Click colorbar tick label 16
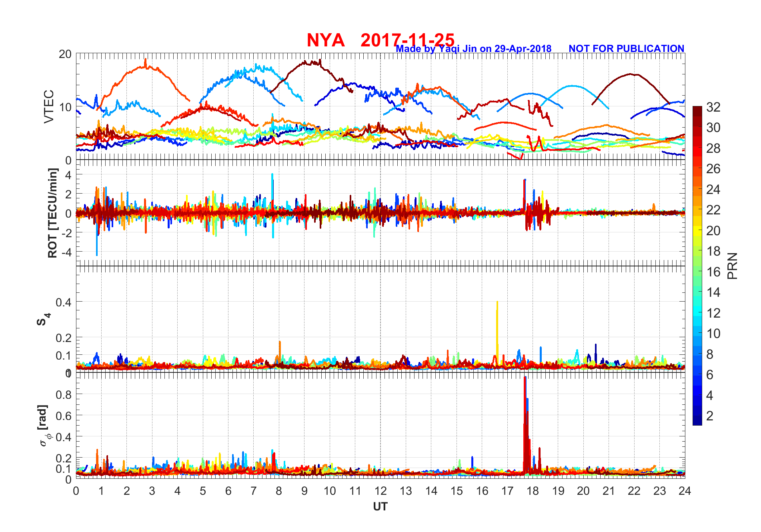 (713, 272)
